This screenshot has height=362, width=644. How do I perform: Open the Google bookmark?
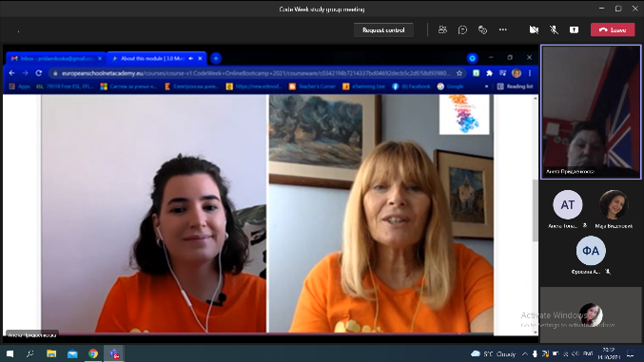451,86
